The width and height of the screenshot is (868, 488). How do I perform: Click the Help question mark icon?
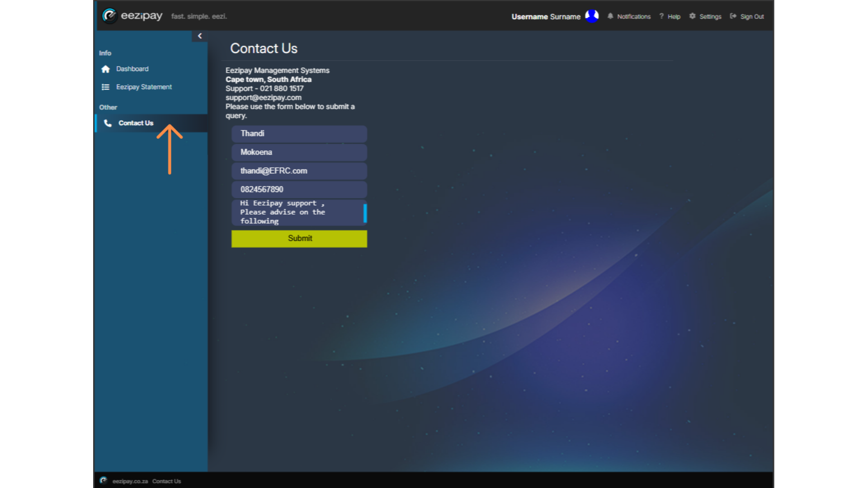661,16
